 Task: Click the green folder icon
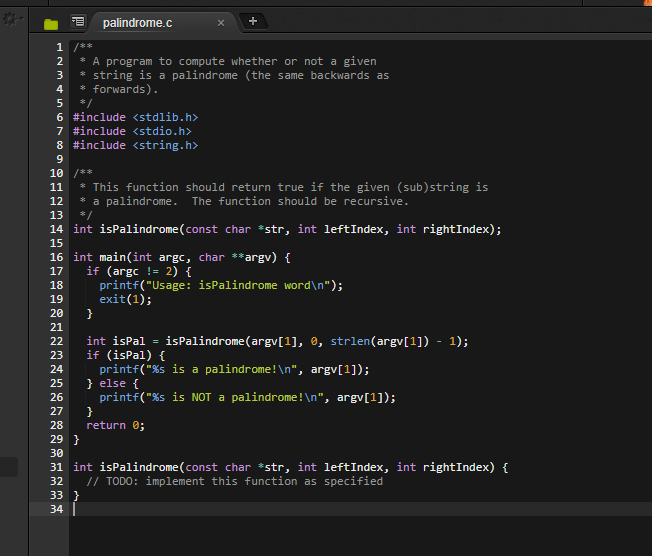tap(51, 23)
